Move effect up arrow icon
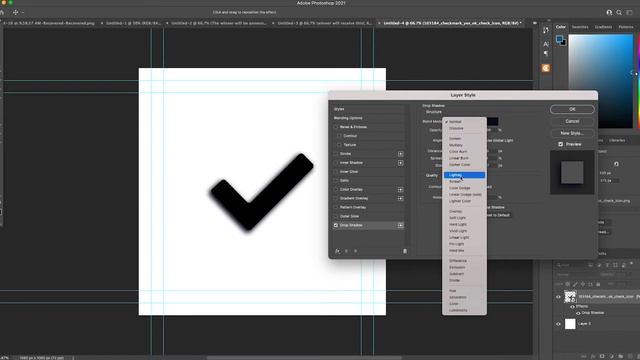 point(347,251)
